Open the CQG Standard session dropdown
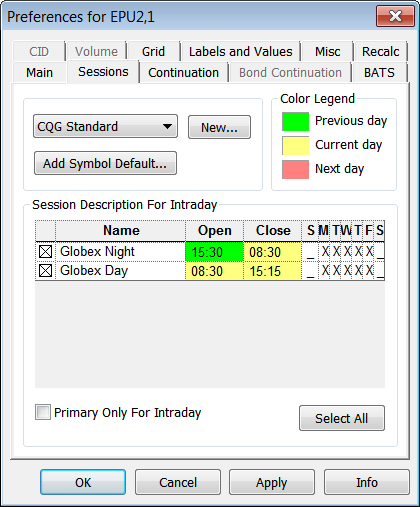Screen dimensions: 420x507 (105, 126)
